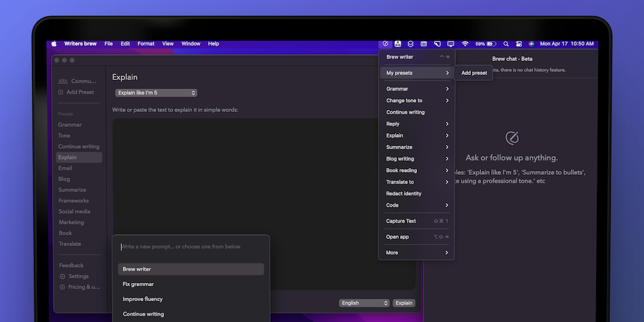
Task: Select Open app menu item
Action: [x=416, y=237]
